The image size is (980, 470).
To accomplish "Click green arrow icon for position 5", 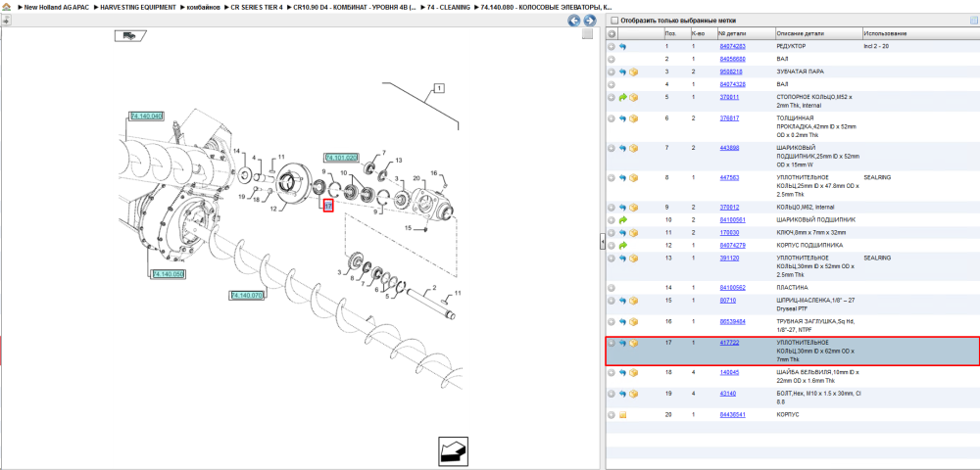I will point(622,97).
